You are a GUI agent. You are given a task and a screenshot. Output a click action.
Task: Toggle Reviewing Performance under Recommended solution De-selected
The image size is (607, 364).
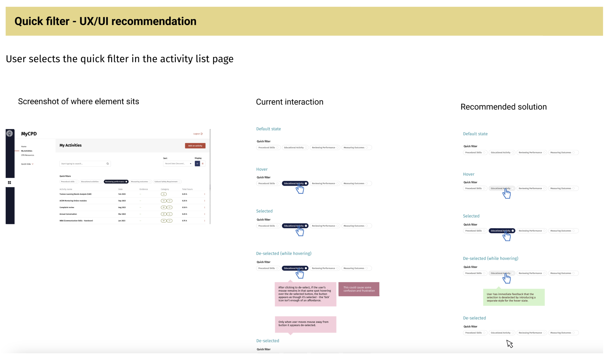[x=532, y=333]
